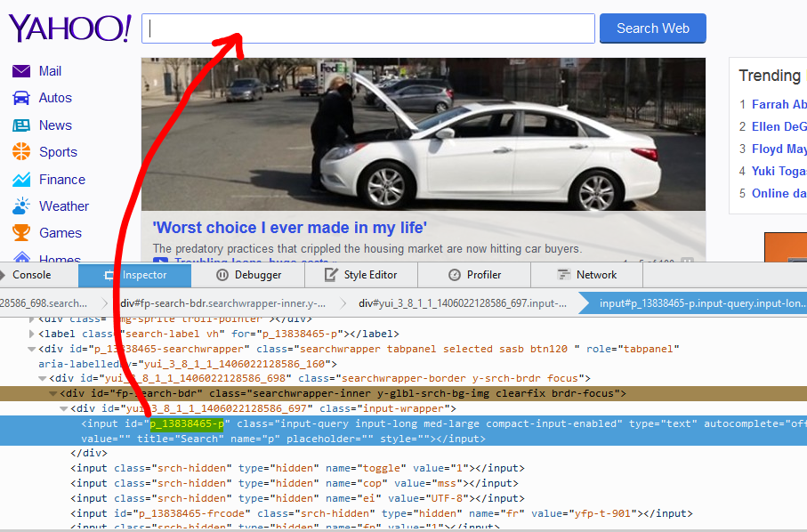Open trending item Farrah Ab...
The width and height of the screenshot is (807, 532).
point(779,104)
